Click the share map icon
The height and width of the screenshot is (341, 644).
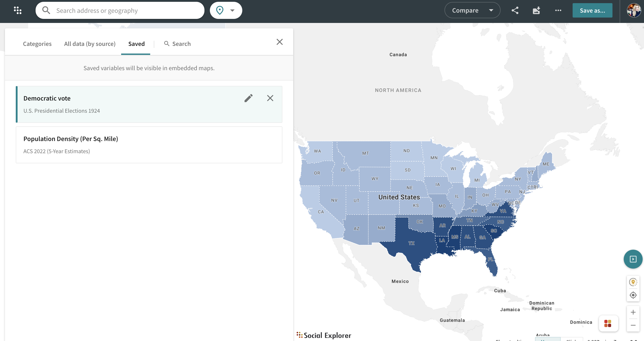pyautogui.click(x=515, y=11)
